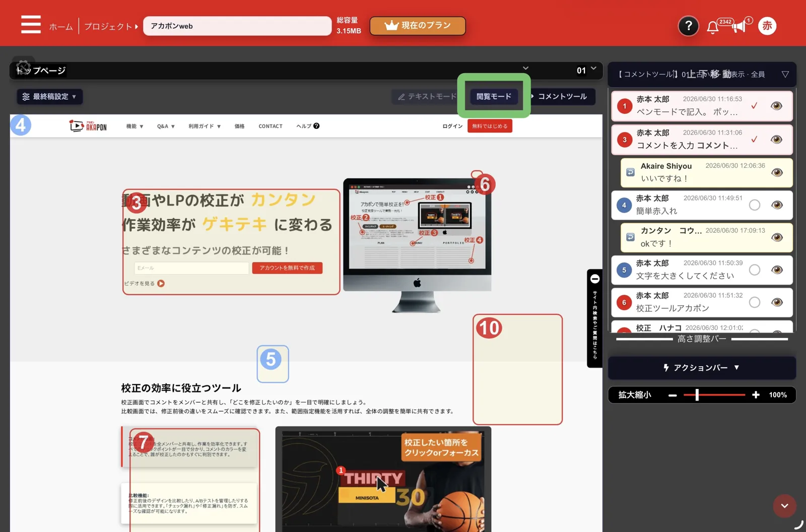The height and width of the screenshot is (532, 806).
Task: Switch to テキストモード
Action: pyautogui.click(x=427, y=97)
